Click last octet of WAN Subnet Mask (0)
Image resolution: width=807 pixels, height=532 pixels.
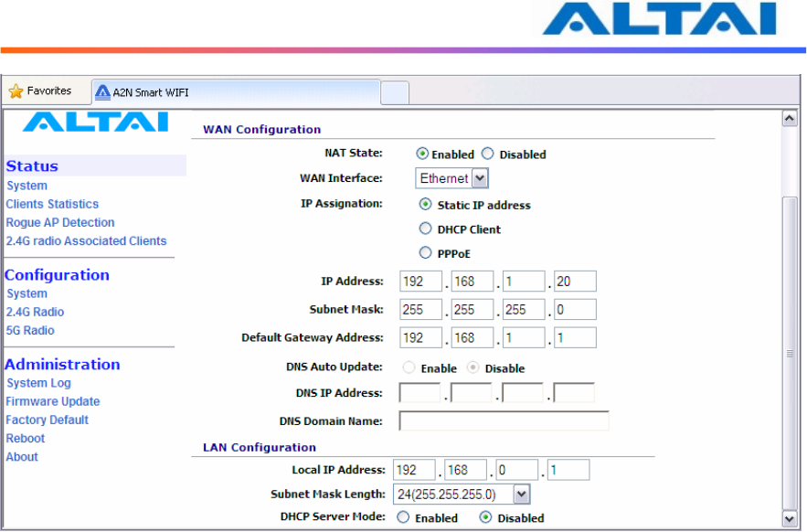575,310
